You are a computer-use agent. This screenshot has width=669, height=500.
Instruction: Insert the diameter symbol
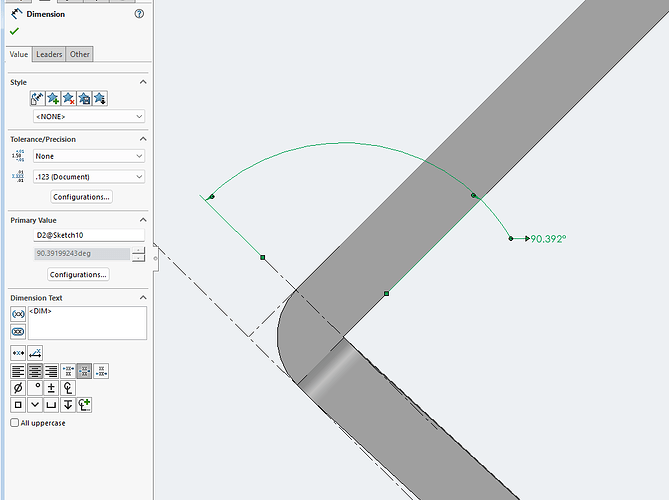pyautogui.click(x=18, y=387)
